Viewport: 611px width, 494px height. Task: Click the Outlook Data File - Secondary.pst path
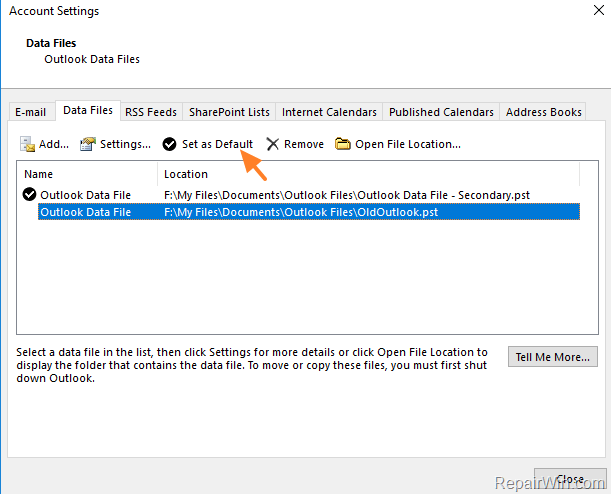click(347, 195)
